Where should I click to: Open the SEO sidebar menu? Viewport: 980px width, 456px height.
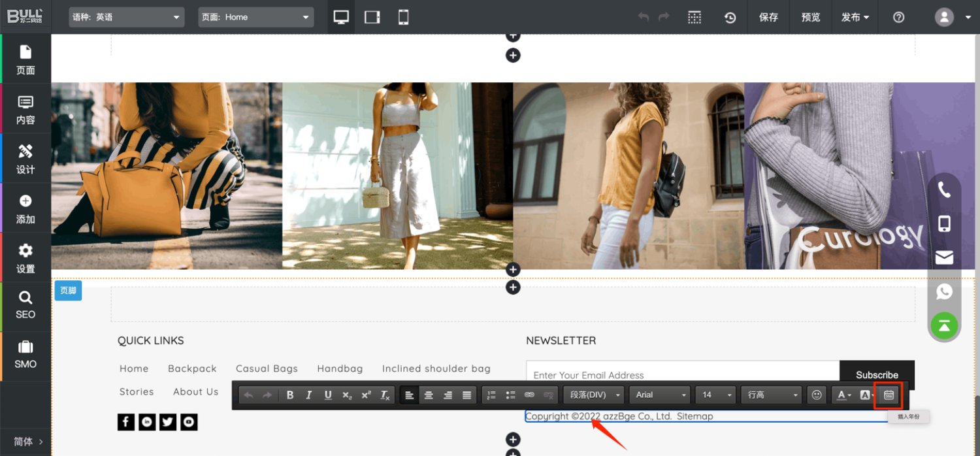tap(25, 305)
